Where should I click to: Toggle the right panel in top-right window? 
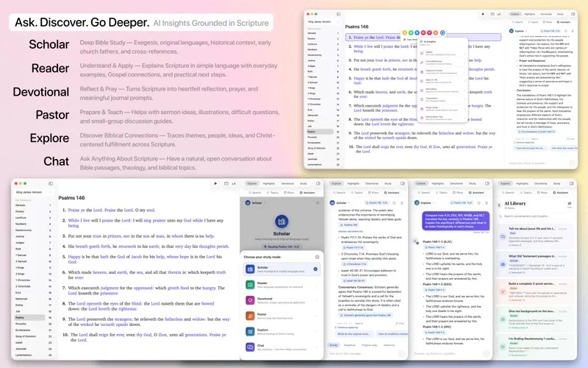point(573,14)
